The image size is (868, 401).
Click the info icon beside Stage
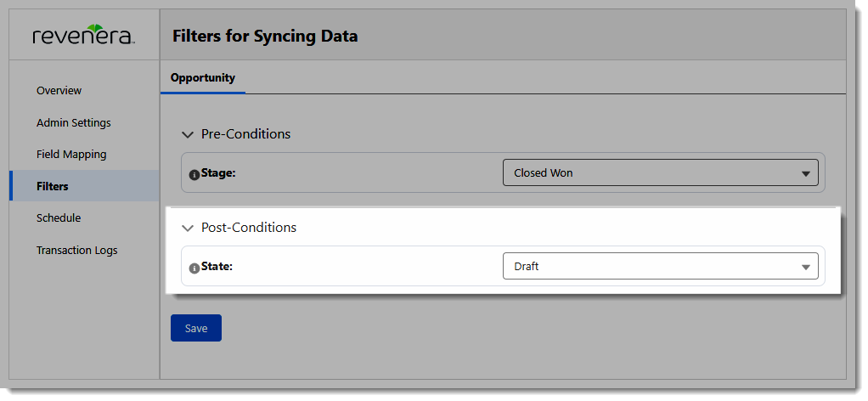click(194, 175)
